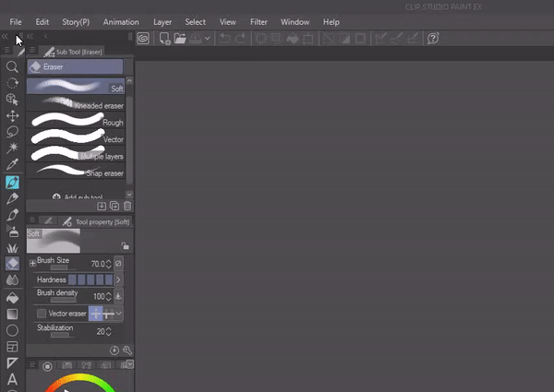
Task: Select the Eyedropper tool
Action: [x=12, y=164]
